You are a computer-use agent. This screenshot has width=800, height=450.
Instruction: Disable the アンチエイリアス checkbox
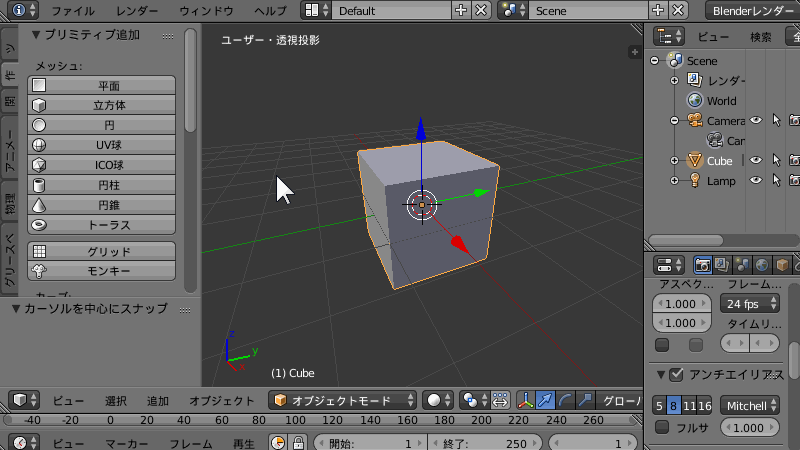click(676, 374)
